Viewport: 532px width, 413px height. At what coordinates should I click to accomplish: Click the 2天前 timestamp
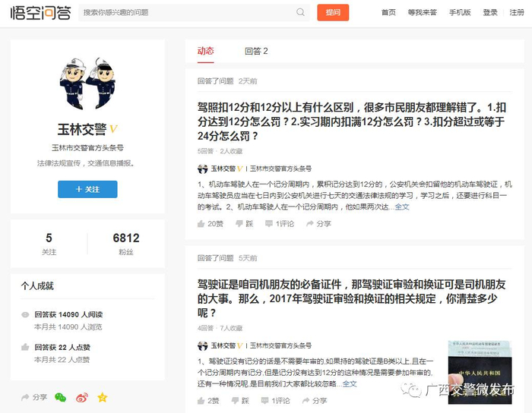pos(248,81)
